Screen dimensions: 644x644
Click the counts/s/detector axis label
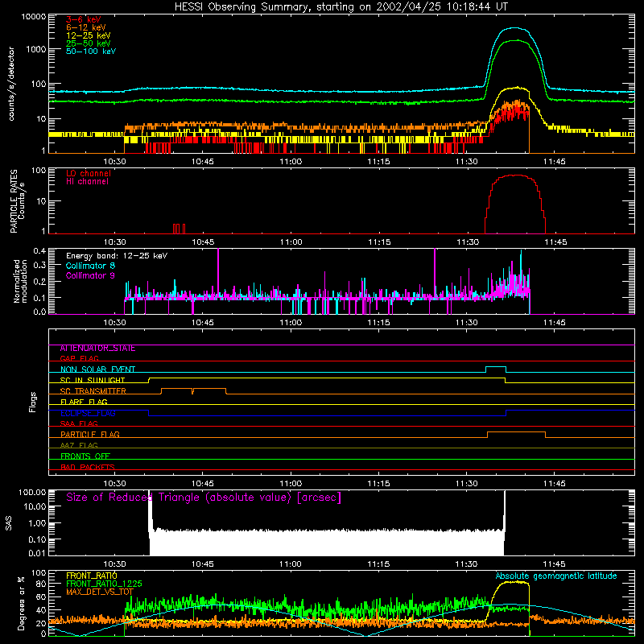coord(10,84)
